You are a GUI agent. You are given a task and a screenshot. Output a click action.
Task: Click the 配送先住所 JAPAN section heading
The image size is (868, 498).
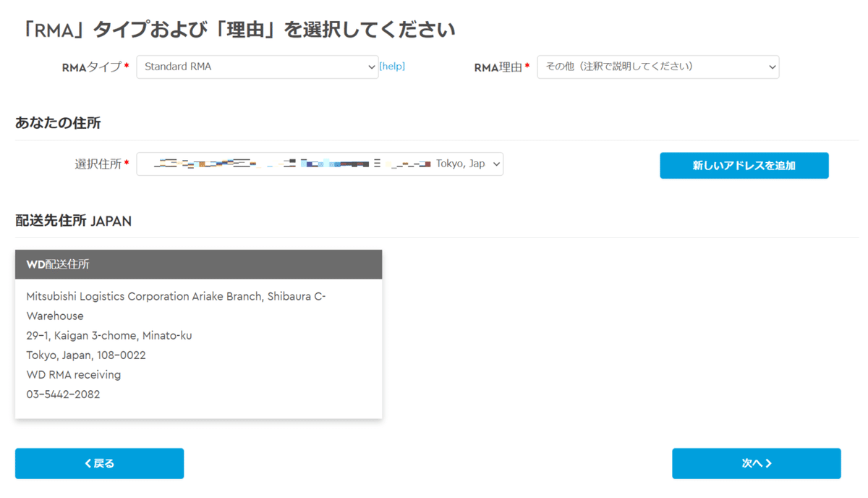[x=72, y=221]
